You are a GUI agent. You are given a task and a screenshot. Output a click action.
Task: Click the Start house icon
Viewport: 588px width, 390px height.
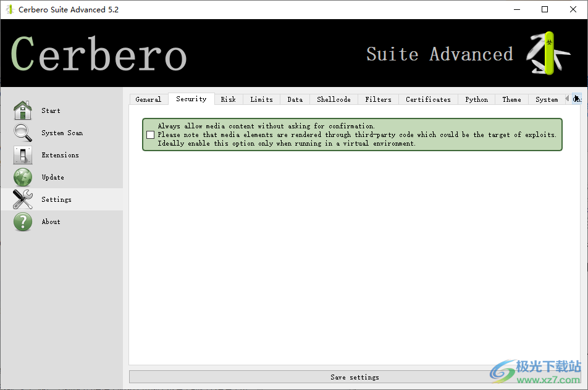[x=23, y=110]
